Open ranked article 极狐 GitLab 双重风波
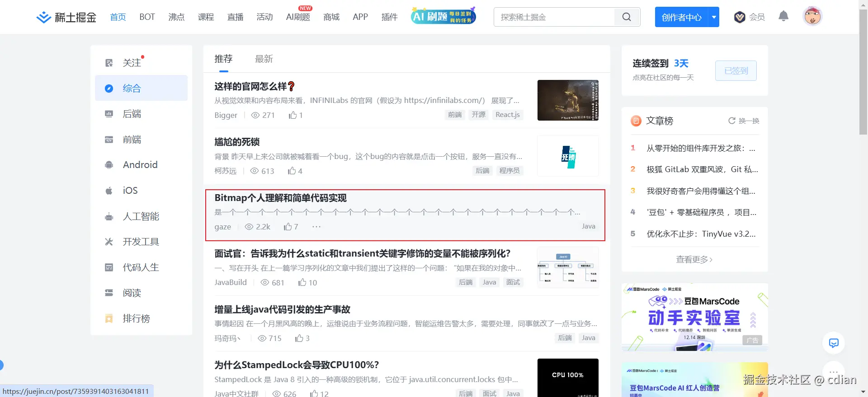868x397 pixels. 702,169
